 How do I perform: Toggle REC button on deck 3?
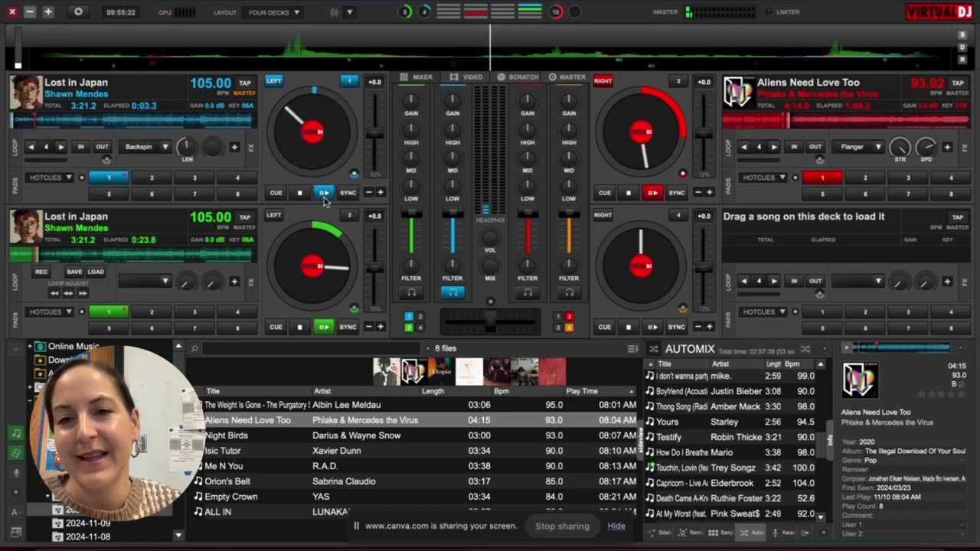click(41, 272)
